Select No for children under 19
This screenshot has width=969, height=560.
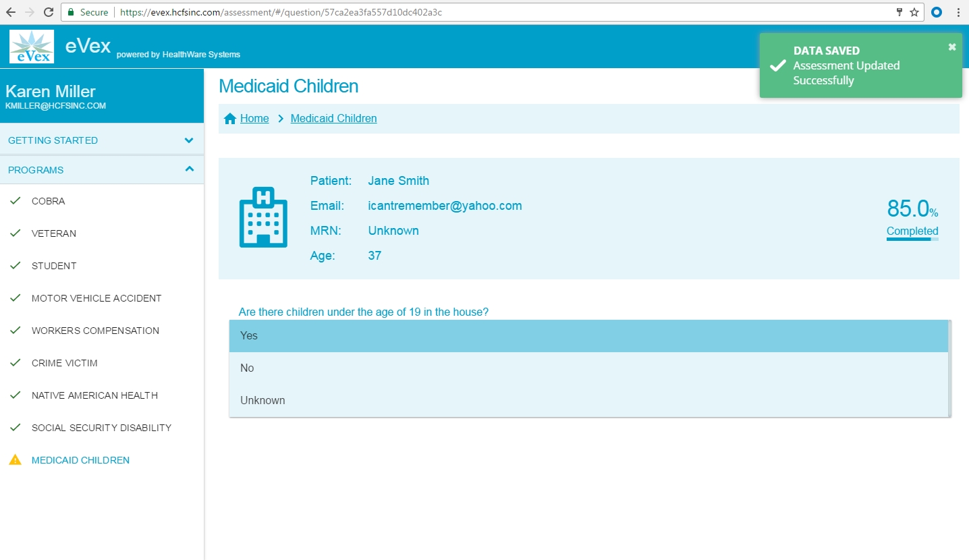[587, 368]
